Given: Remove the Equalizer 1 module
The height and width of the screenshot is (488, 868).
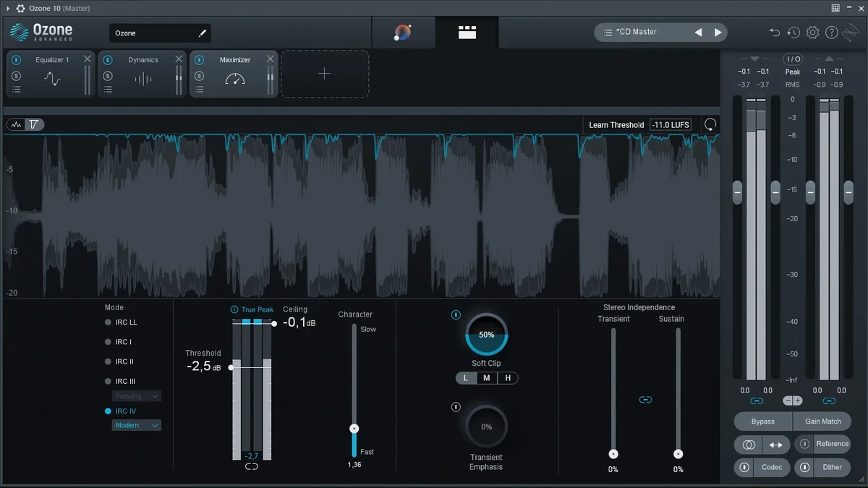Looking at the screenshot, I should [x=88, y=59].
